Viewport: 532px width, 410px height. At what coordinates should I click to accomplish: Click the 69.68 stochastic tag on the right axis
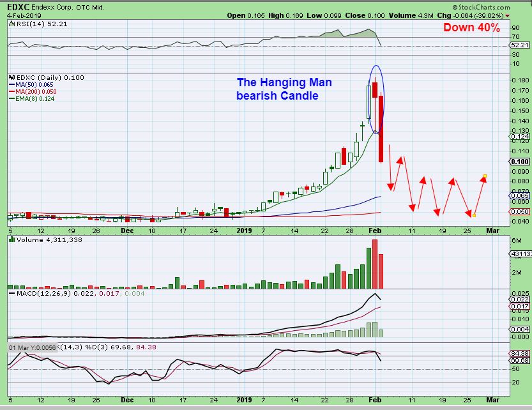point(519,360)
